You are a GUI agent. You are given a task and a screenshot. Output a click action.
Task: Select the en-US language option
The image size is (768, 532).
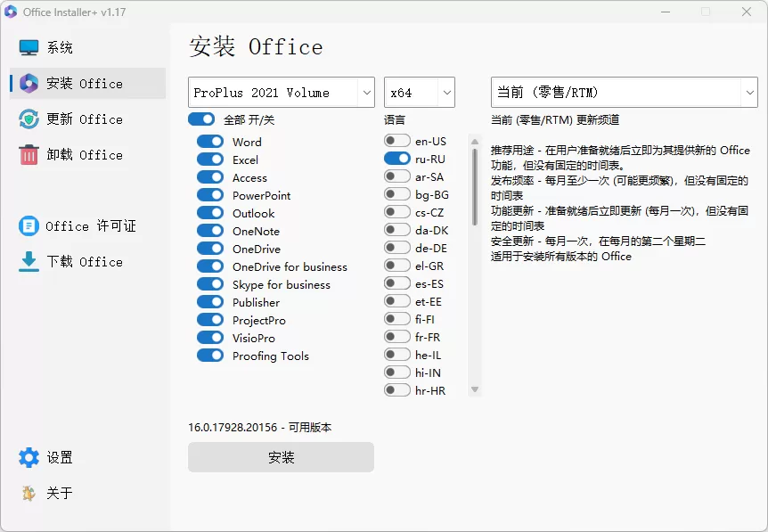coord(396,140)
